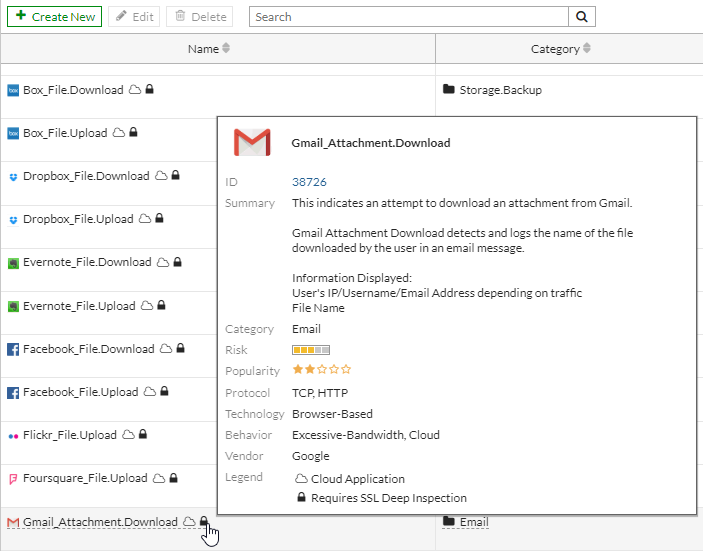Select the Evernote_File.Upload row
The height and width of the screenshot is (551, 703).
pyautogui.click(x=79, y=306)
